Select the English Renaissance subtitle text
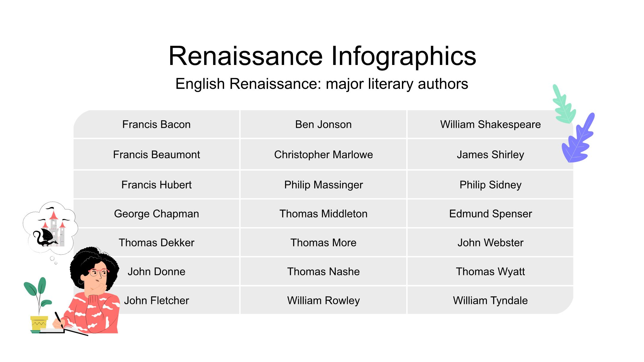The height and width of the screenshot is (362, 644). coord(322,84)
